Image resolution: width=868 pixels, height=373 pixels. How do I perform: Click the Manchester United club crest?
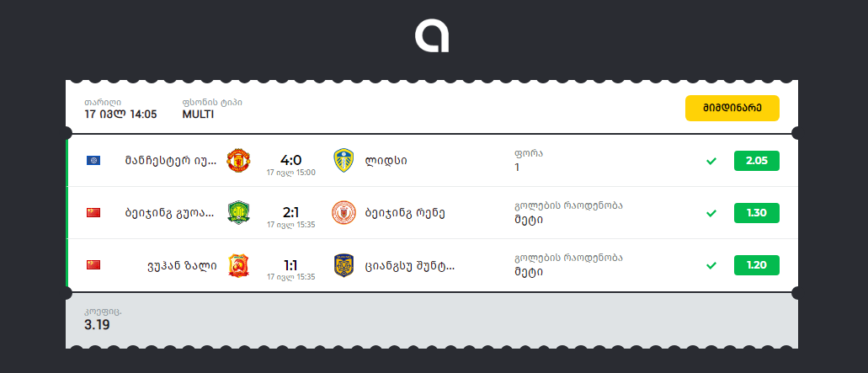pos(239,160)
